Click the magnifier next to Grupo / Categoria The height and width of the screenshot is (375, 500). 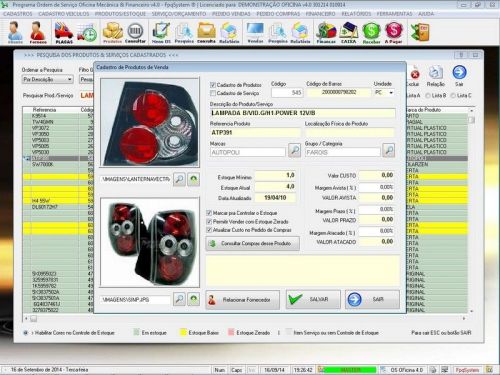point(389,151)
